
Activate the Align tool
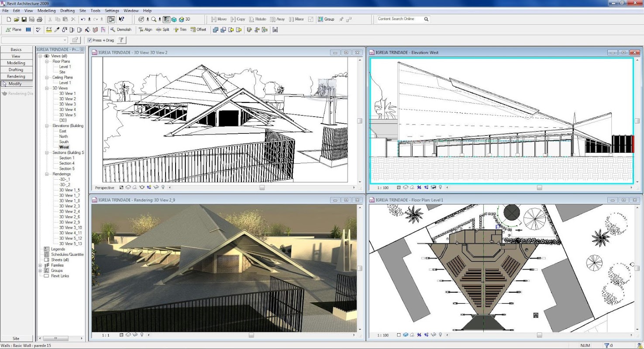pos(145,30)
